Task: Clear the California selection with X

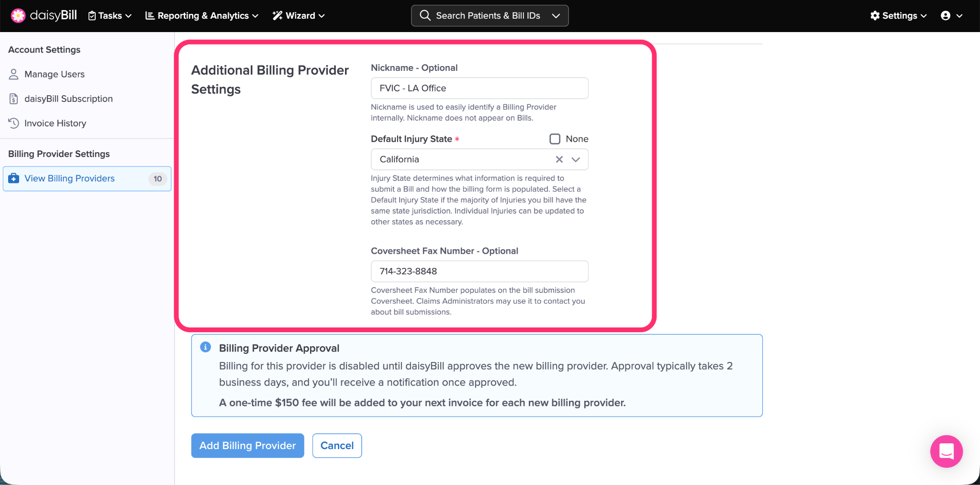Action: pos(559,159)
